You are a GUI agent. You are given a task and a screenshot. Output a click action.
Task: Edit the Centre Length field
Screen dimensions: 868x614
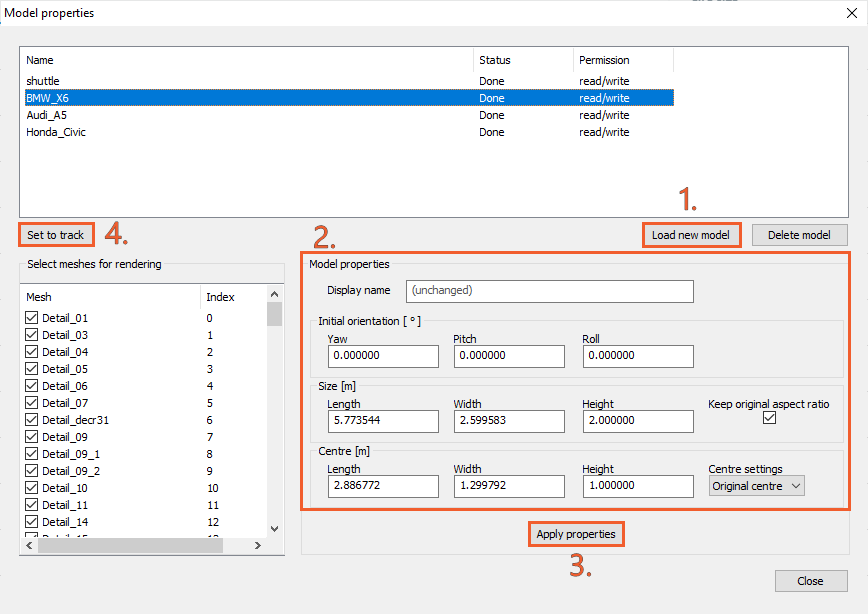[383, 486]
